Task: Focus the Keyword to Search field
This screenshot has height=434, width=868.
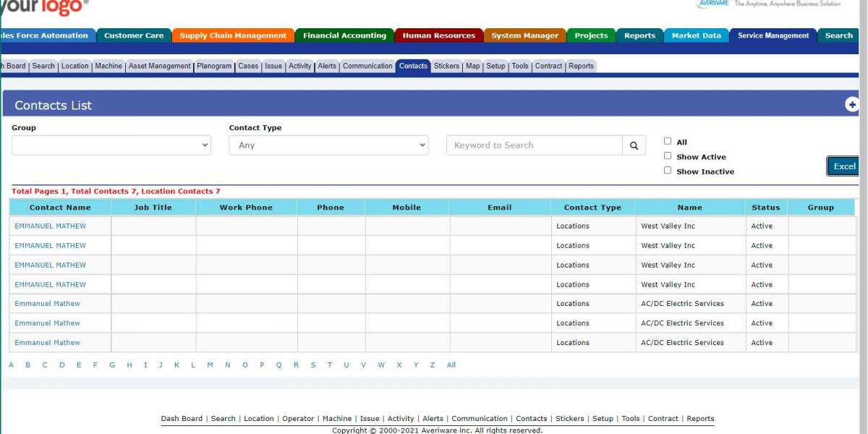Action: (535, 145)
